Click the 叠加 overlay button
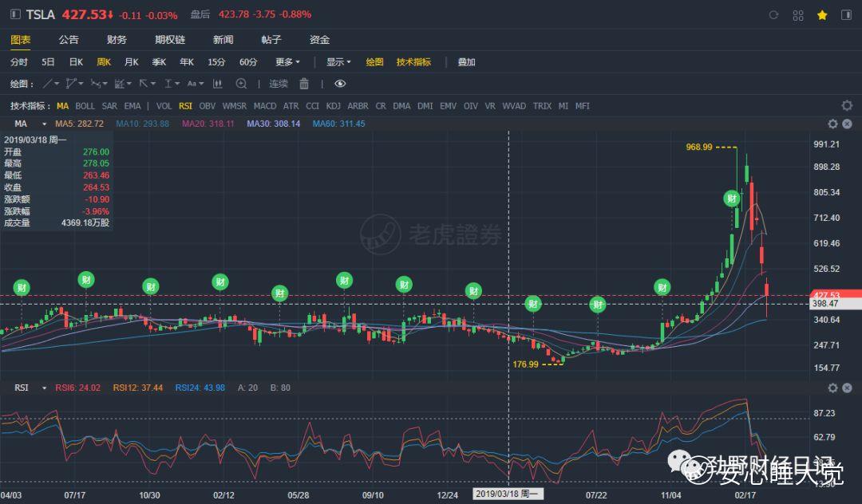This screenshot has height=504, width=862. coord(467,62)
